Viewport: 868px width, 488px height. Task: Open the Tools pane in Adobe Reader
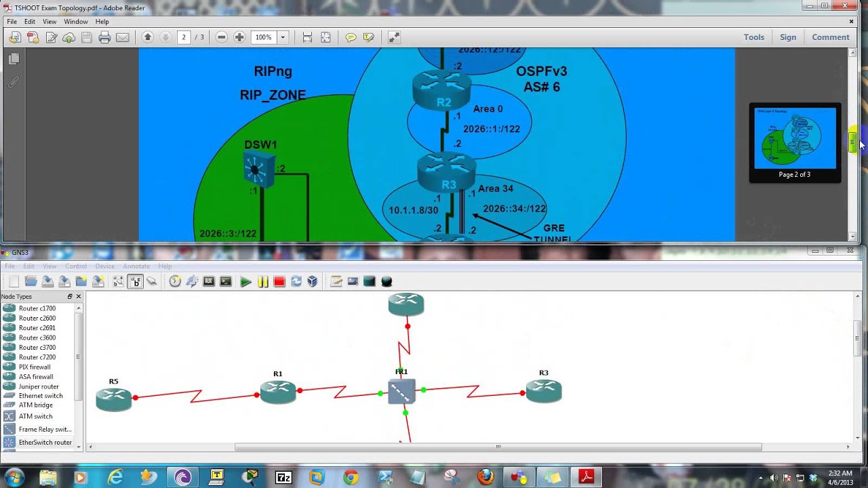(x=754, y=37)
